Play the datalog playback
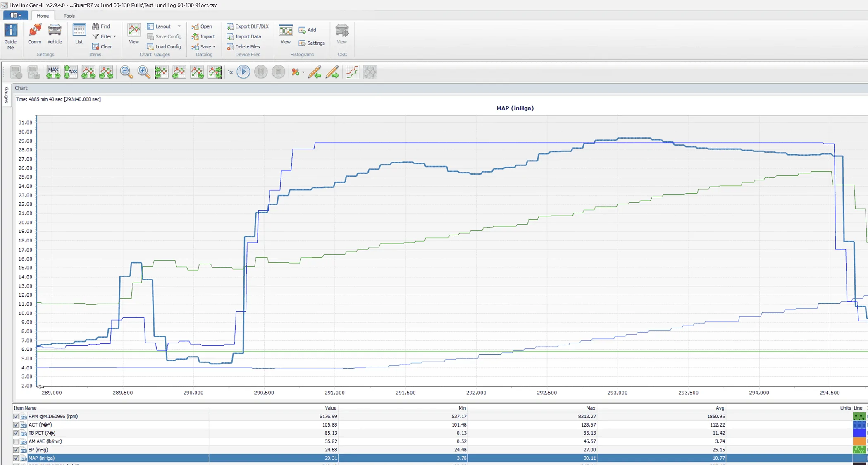868x465 pixels. click(x=243, y=72)
